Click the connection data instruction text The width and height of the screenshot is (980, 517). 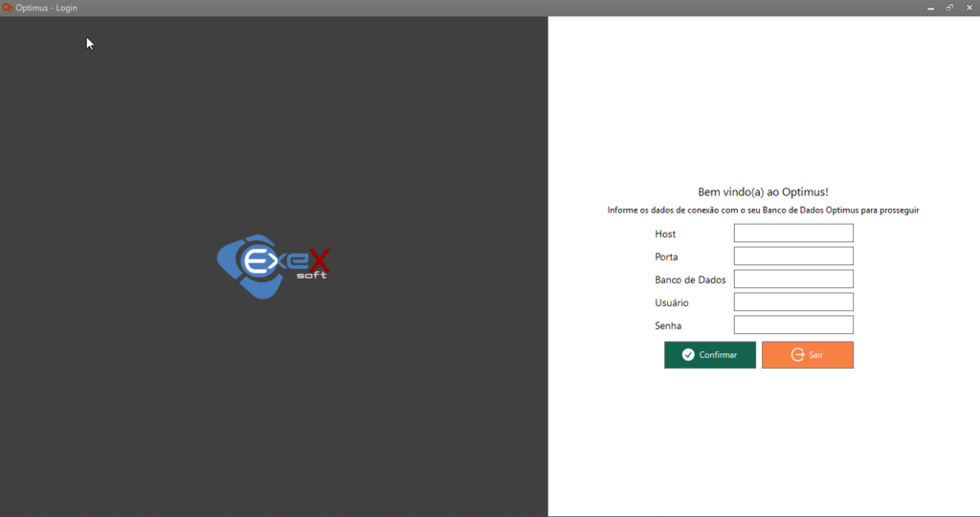click(x=763, y=211)
